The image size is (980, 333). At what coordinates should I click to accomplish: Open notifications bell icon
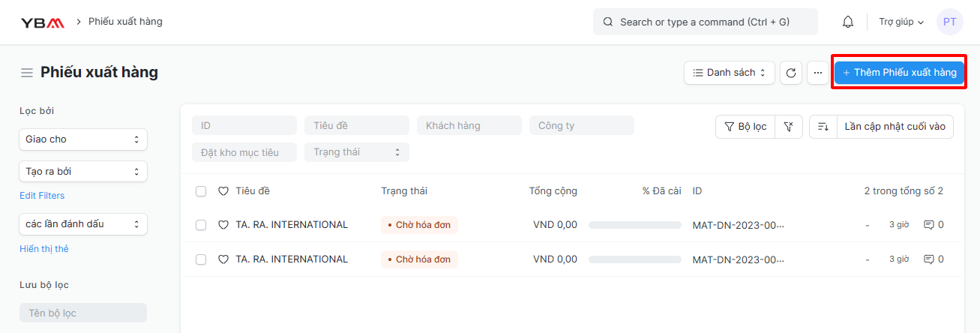848,22
